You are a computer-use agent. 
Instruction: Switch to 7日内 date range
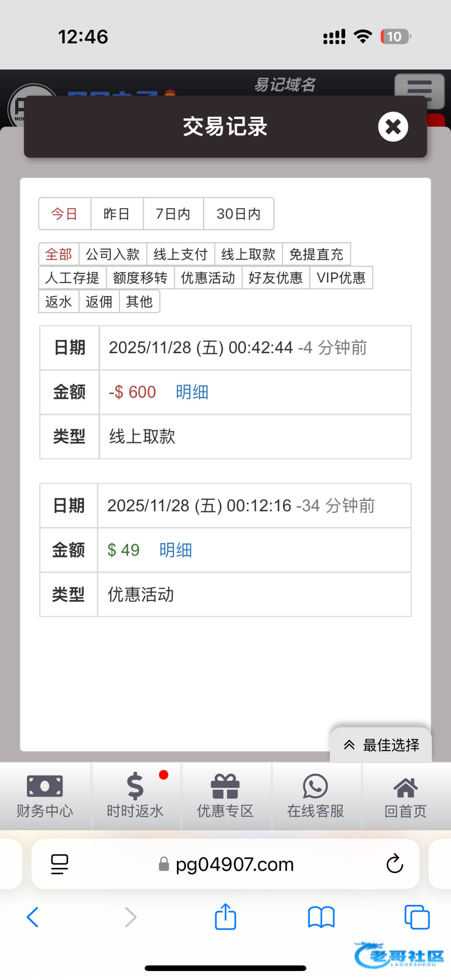pyautogui.click(x=173, y=214)
